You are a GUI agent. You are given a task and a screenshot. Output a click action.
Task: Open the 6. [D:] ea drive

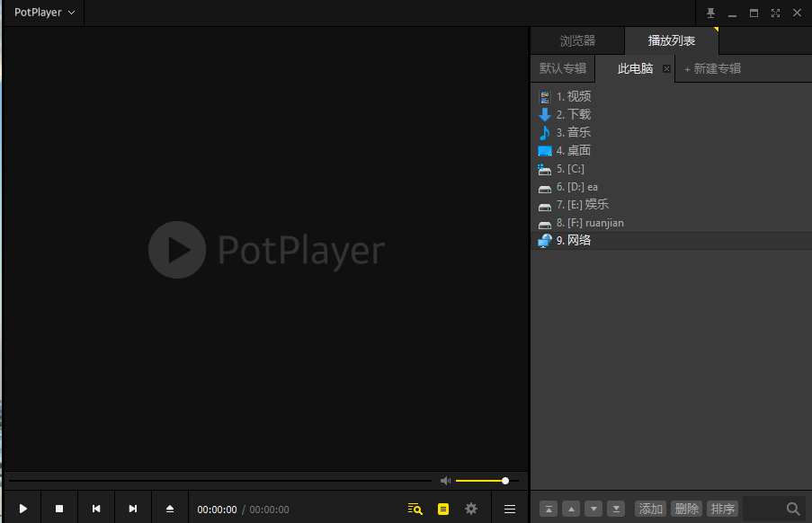click(x=671, y=187)
